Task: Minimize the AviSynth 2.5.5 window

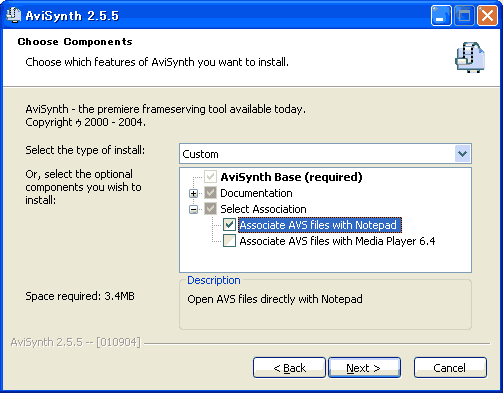Action: tap(441, 15)
